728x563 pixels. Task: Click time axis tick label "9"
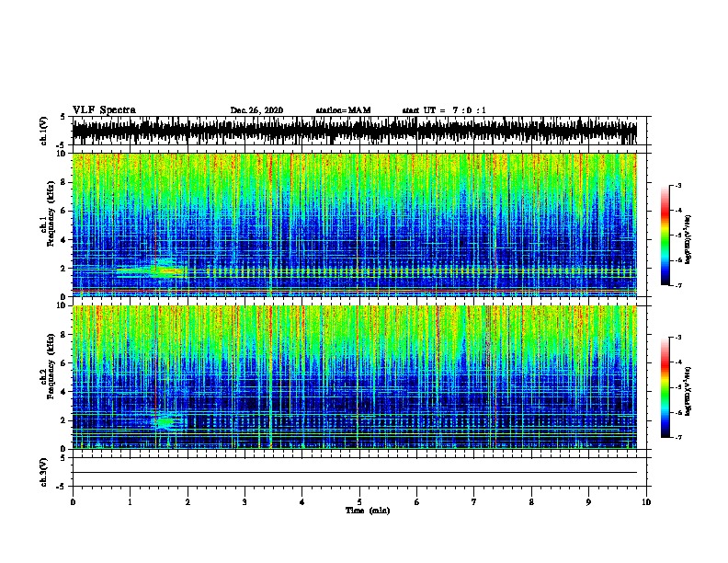tap(588, 502)
